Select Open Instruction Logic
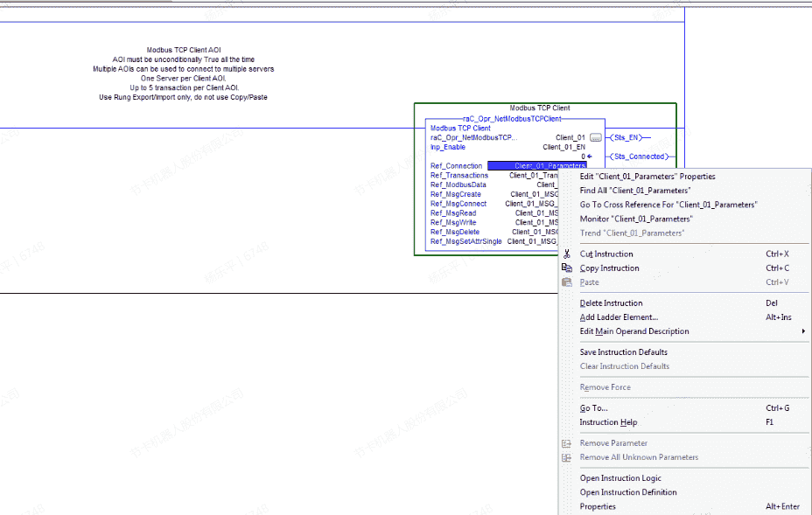This screenshot has width=812, height=515. tap(620, 478)
